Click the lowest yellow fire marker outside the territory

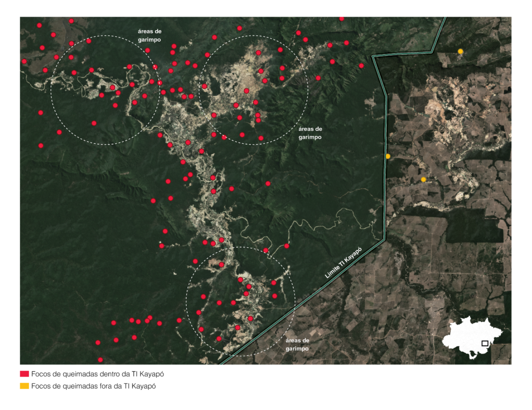click(423, 180)
